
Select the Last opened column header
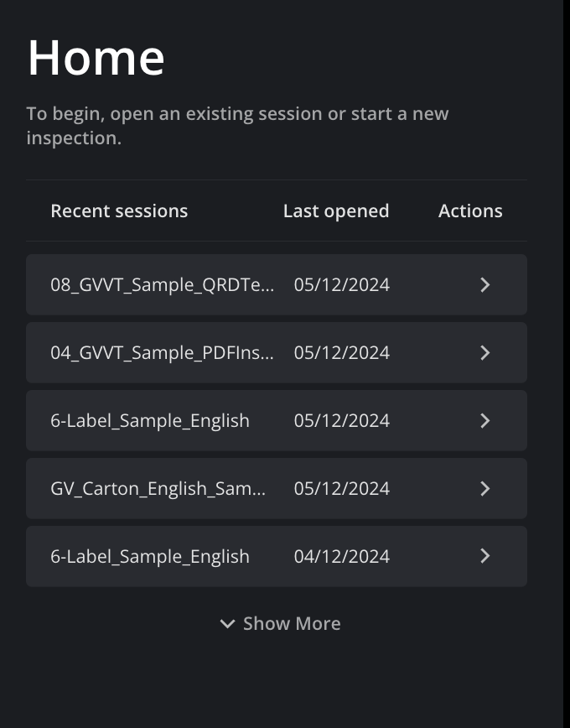point(335,211)
